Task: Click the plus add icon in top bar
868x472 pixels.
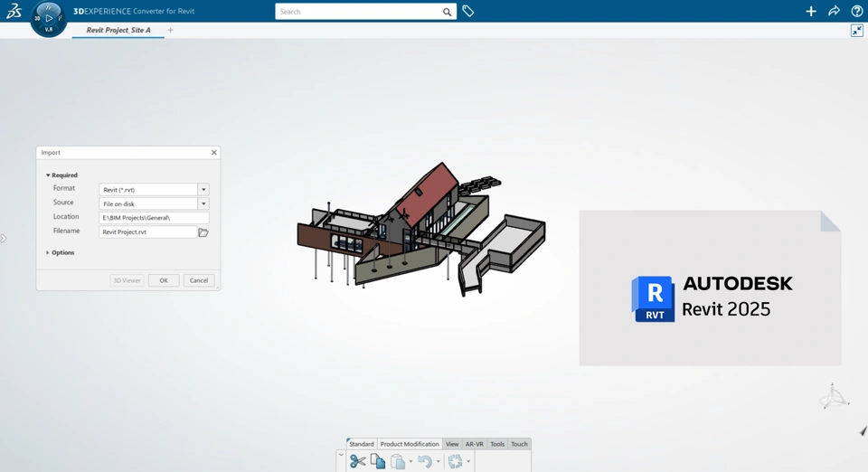Action: (811, 11)
